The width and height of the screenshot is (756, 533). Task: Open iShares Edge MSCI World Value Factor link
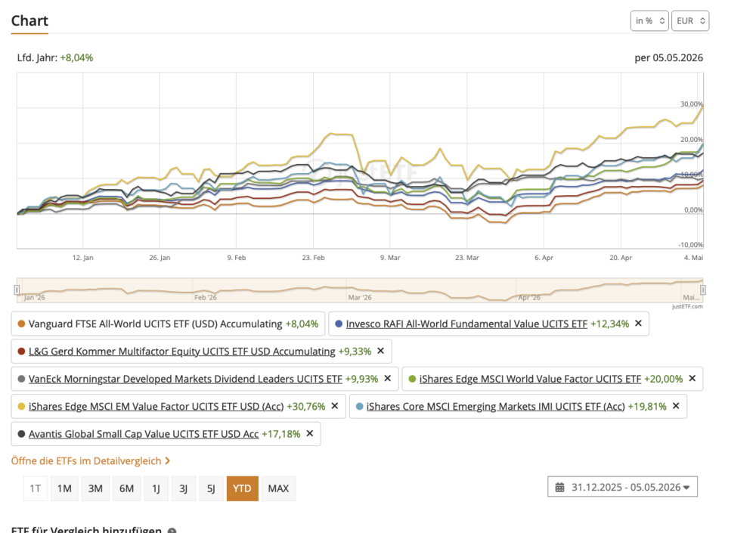[531, 379]
